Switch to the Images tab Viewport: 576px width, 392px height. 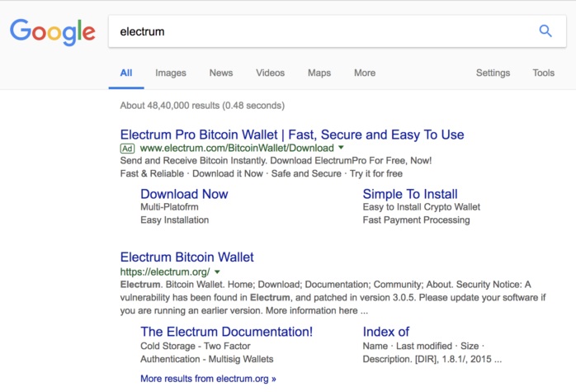point(171,73)
